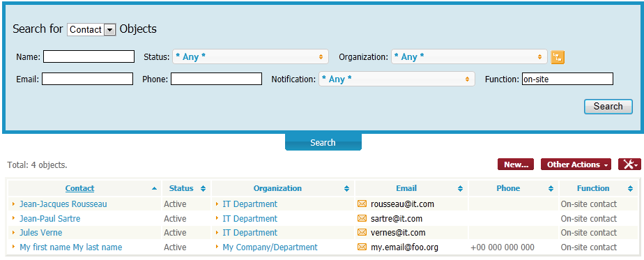Viewport: 644px width, 260px height.
Task: Collapse the blue Search drawer tab
Action: click(x=323, y=142)
